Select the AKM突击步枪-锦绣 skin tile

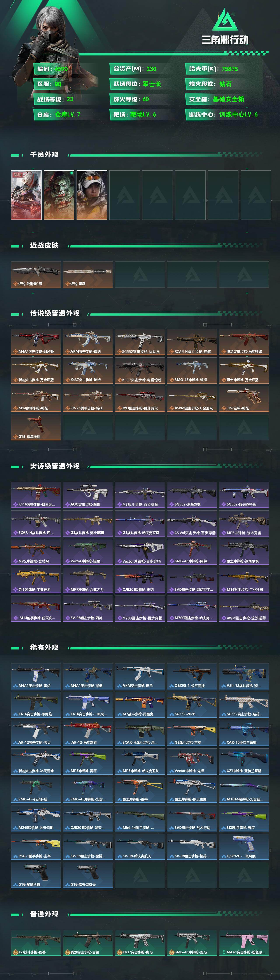pyautogui.click(x=88, y=342)
